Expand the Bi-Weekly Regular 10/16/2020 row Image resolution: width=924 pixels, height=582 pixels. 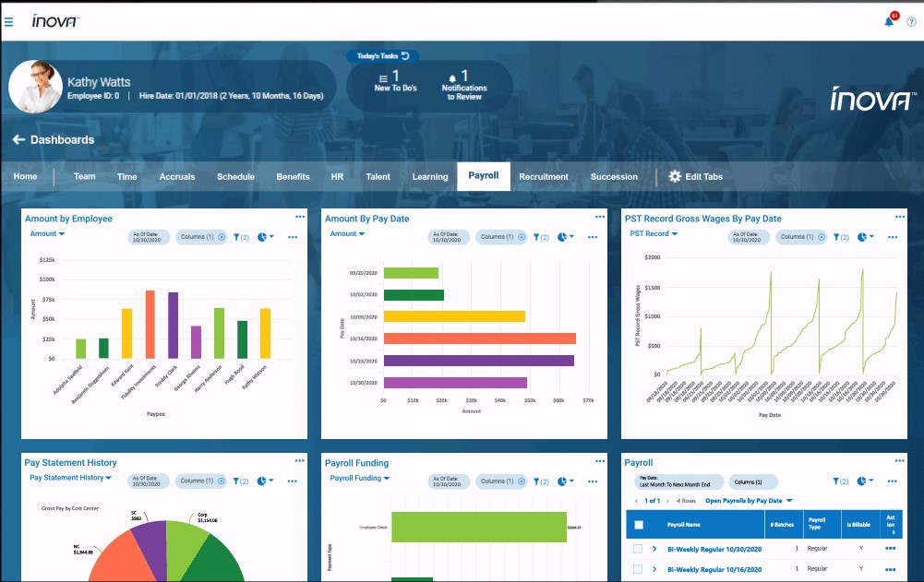(654, 569)
